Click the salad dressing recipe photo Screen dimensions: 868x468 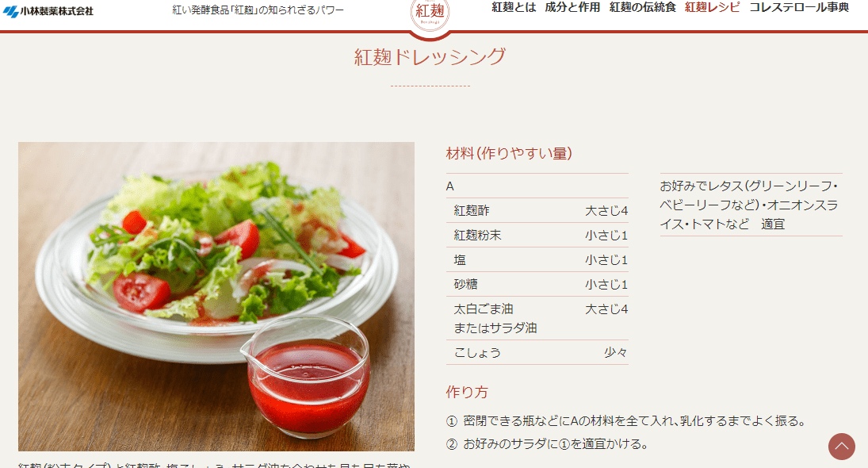coord(216,297)
